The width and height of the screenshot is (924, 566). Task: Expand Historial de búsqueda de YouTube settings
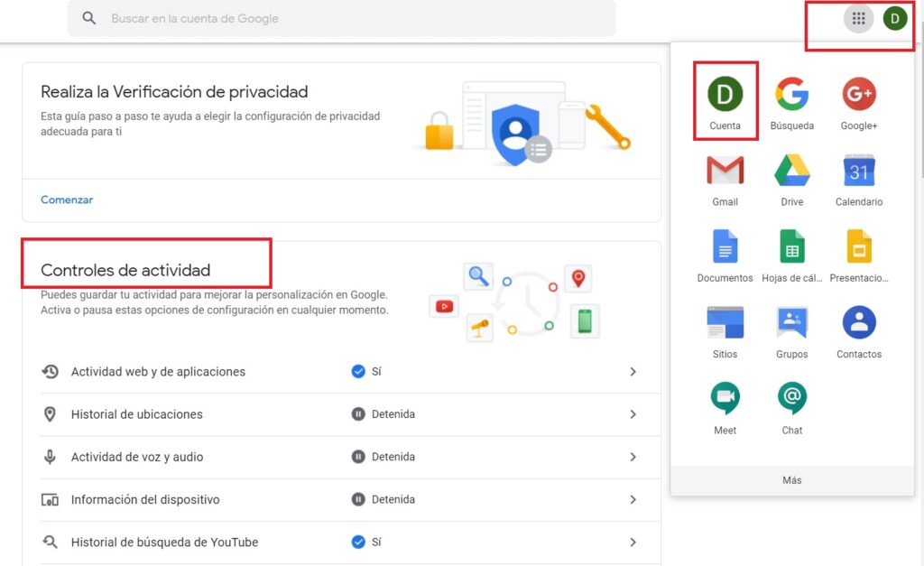pos(633,543)
